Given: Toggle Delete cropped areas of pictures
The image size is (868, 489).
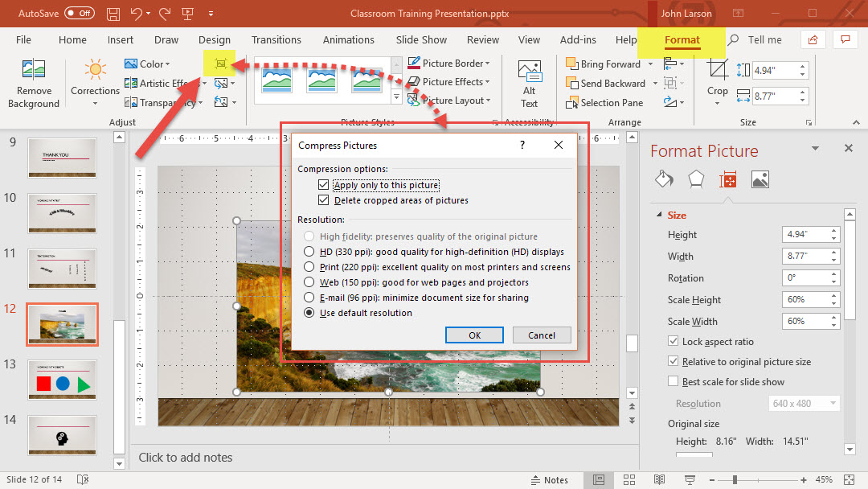Looking at the screenshot, I should pyautogui.click(x=324, y=200).
